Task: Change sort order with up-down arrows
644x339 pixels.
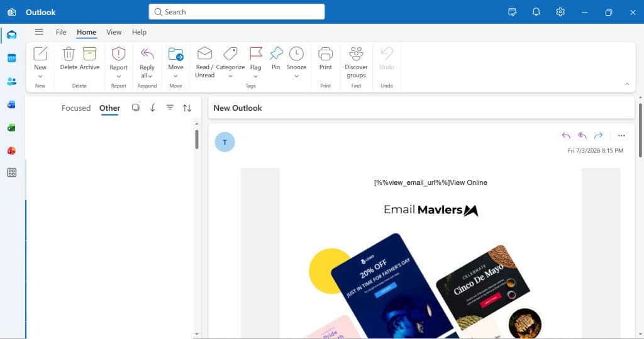Action: (x=187, y=108)
